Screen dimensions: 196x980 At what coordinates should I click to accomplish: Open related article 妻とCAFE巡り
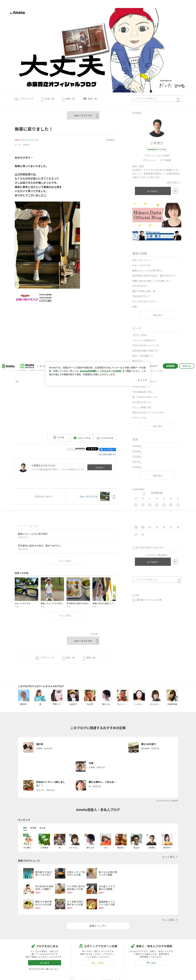[x=148, y=744]
